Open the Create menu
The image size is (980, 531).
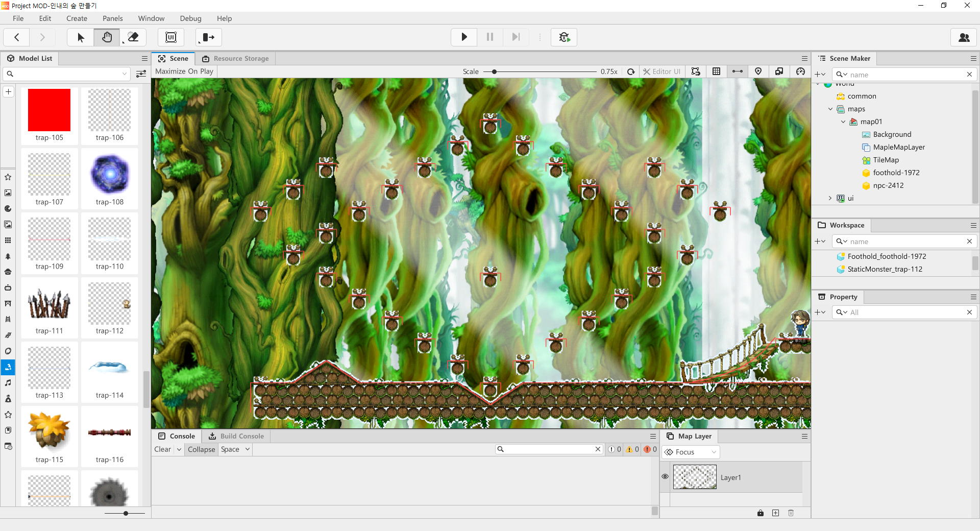click(x=77, y=18)
